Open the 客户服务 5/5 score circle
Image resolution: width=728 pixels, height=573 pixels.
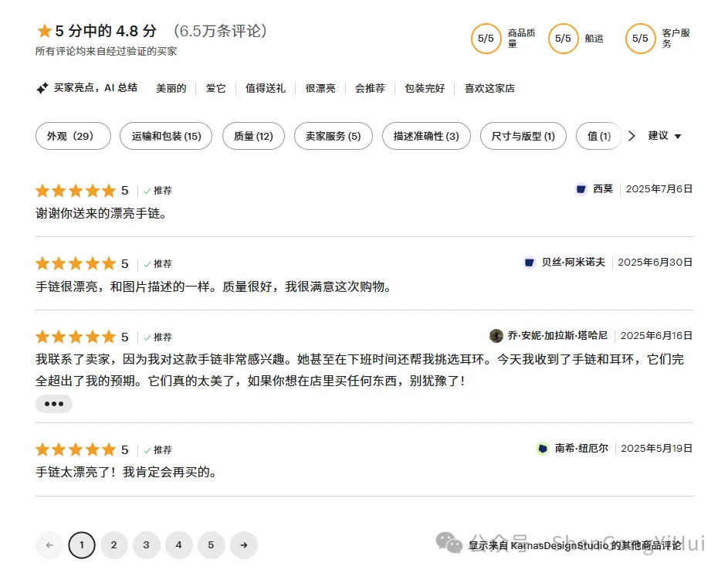tap(641, 38)
